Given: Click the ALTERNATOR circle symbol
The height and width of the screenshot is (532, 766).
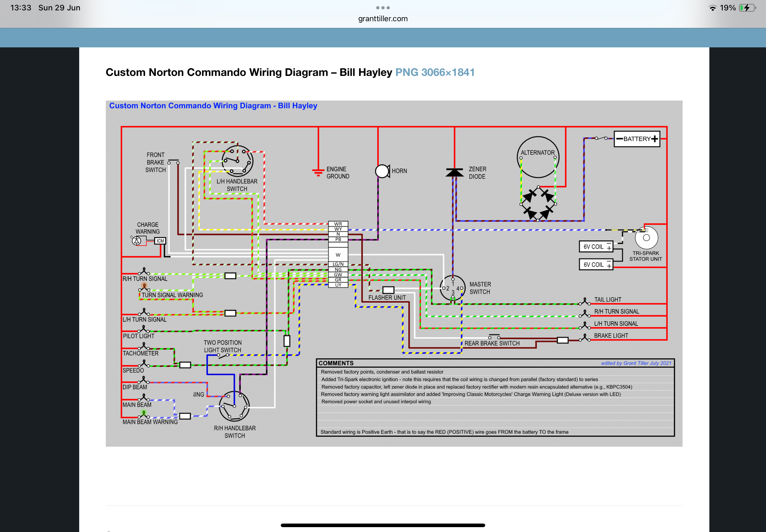Looking at the screenshot, I should pyautogui.click(x=538, y=157).
